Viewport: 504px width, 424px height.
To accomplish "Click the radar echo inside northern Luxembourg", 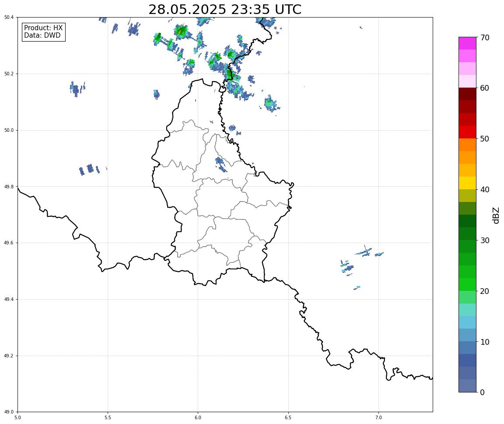I will (x=221, y=164).
